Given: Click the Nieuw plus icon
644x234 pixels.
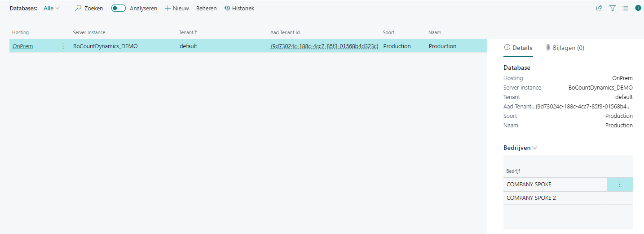Looking at the screenshot, I should point(168,8).
